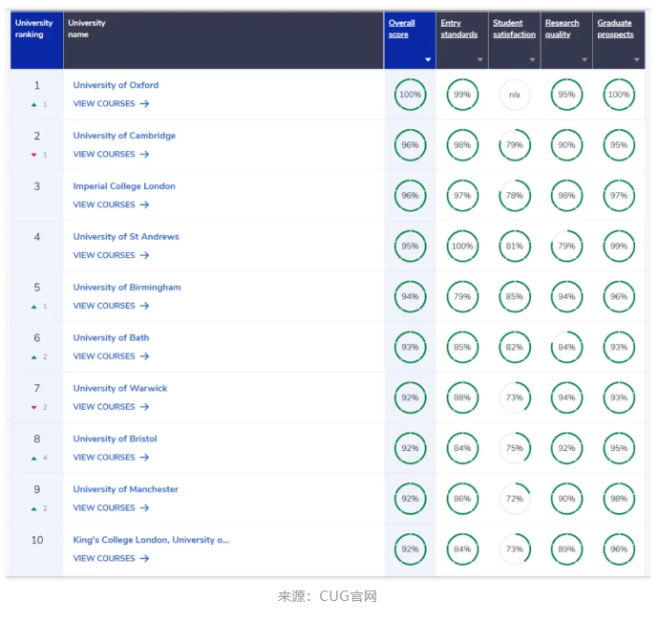Image resolution: width=659 pixels, height=644 pixels.
Task: Click the green up arrow under rank 1
Action: (x=34, y=104)
